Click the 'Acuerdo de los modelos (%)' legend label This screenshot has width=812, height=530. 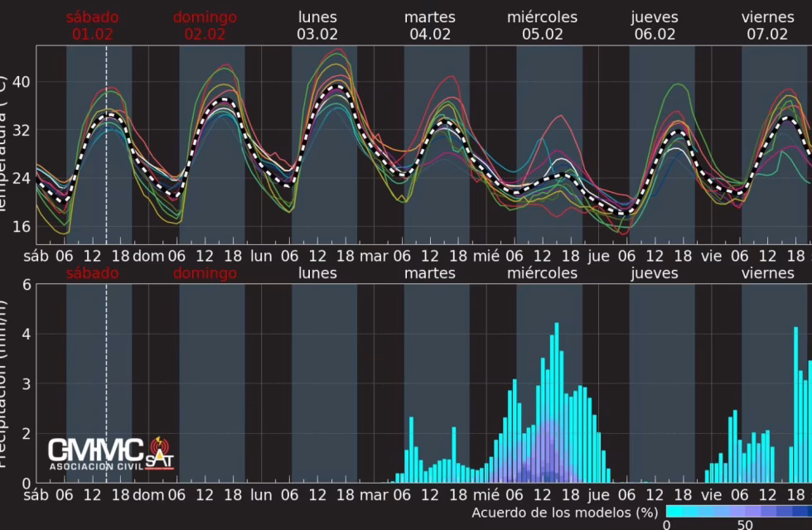pyautogui.click(x=565, y=513)
